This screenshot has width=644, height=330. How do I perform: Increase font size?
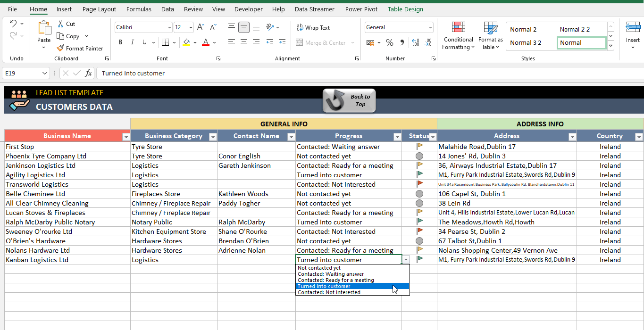tap(201, 27)
